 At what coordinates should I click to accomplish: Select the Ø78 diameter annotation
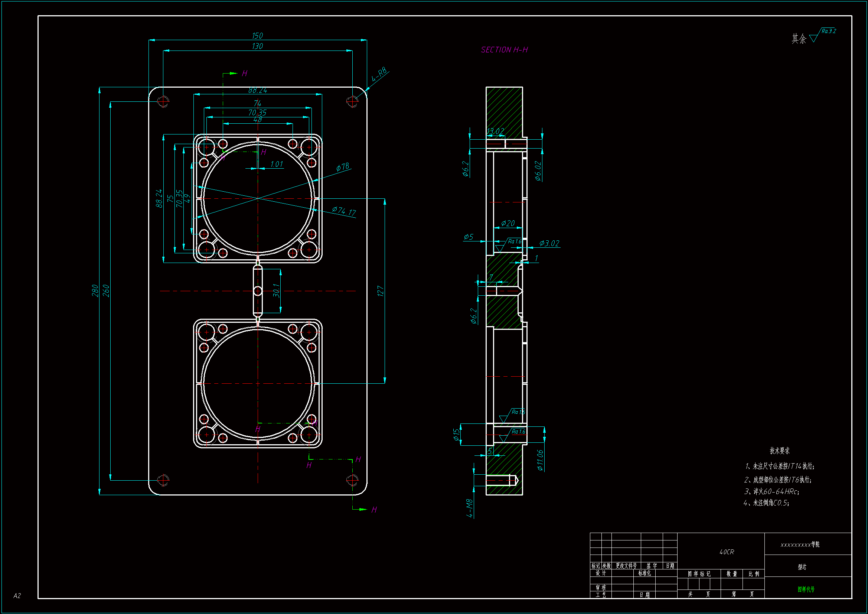[343, 167]
